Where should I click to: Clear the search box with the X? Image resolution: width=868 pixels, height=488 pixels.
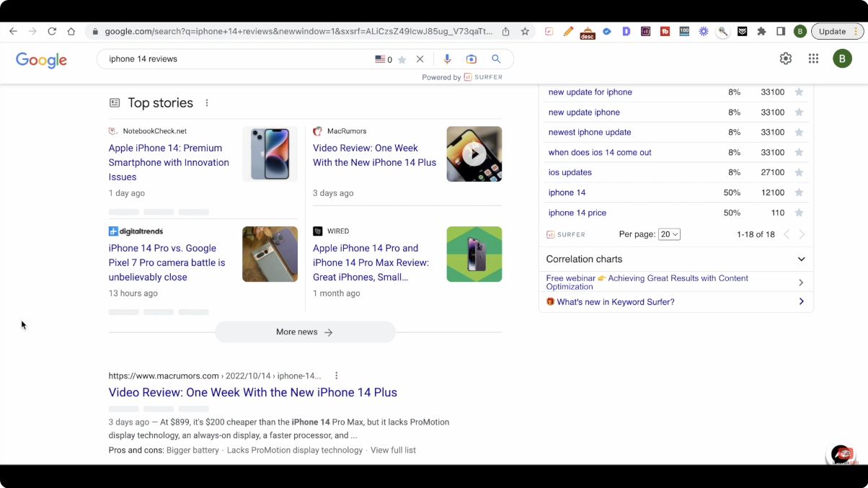pos(420,59)
